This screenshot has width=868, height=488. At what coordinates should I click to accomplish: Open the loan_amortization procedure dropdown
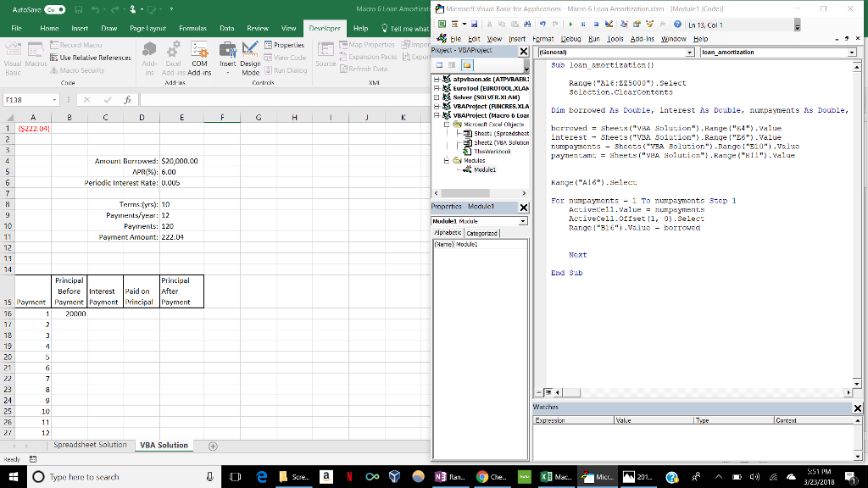(x=854, y=52)
